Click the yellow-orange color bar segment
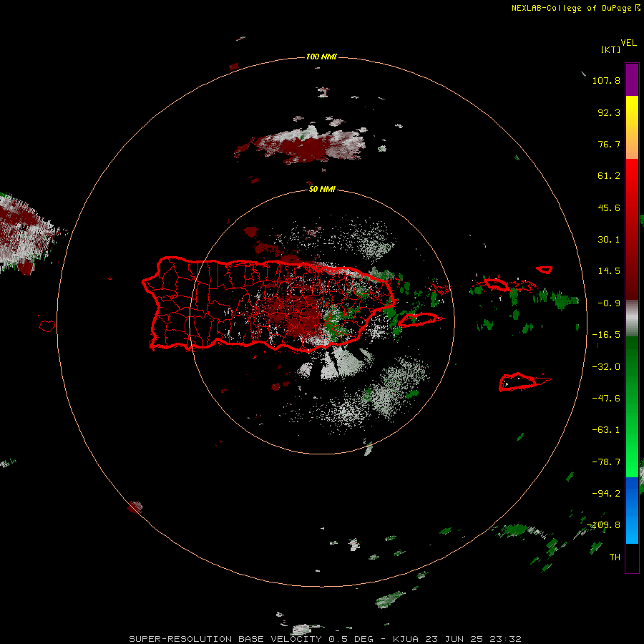Image resolution: width=644 pixels, height=644 pixels. (632, 127)
